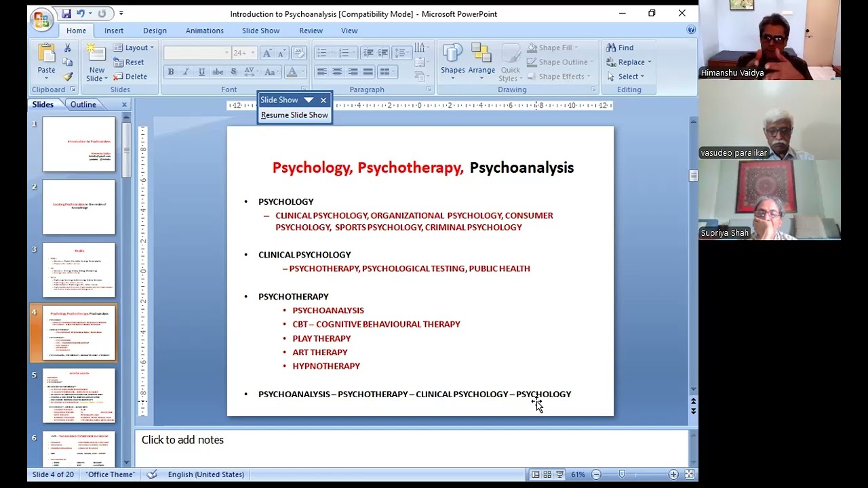Toggle Strikethrough formatting

[x=218, y=72]
